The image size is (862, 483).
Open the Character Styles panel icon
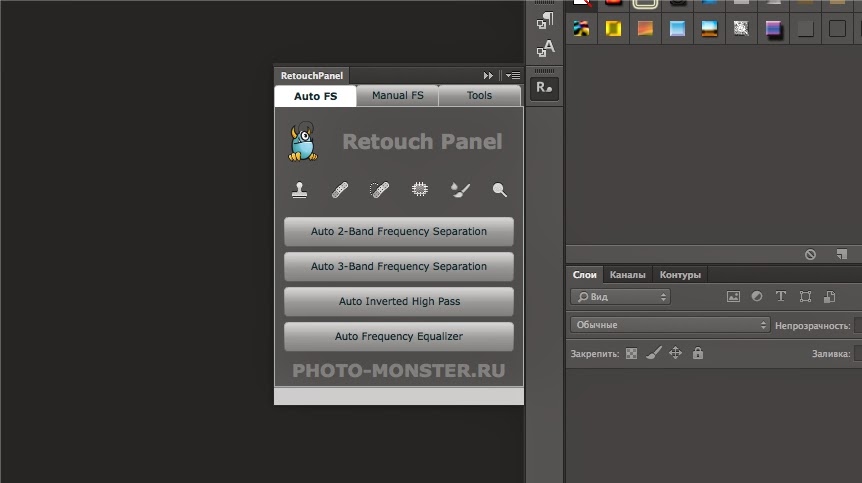(x=545, y=48)
